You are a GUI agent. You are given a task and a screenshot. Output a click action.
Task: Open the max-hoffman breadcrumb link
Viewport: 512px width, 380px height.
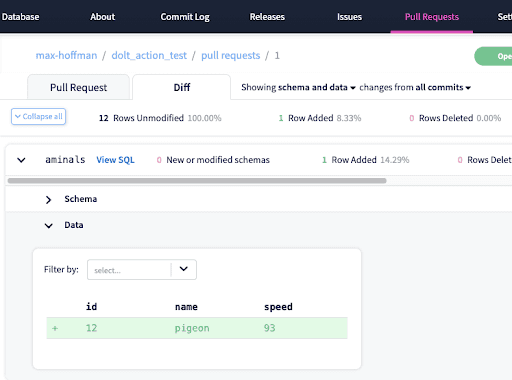point(66,55)
